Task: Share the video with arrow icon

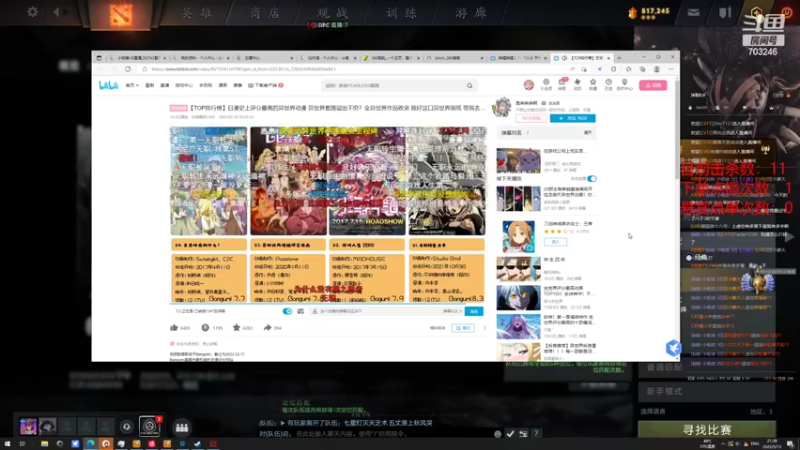Action: point(267,328)
